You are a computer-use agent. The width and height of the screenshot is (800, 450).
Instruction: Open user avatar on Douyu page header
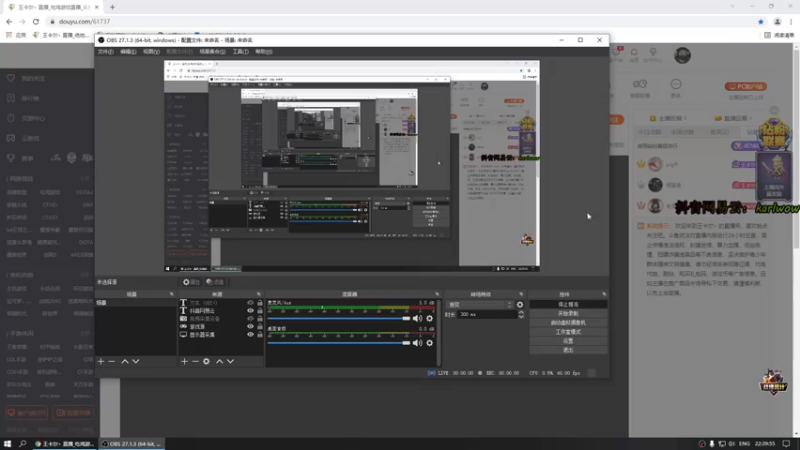click(x=682, y=55)
